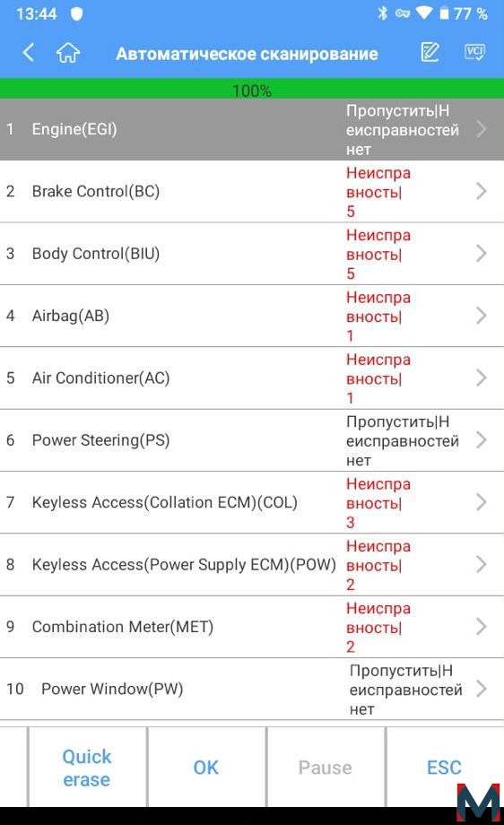Select Air Conditioner(AC) system entry
This screenshot has height=825, width=504.
(252, 378)
